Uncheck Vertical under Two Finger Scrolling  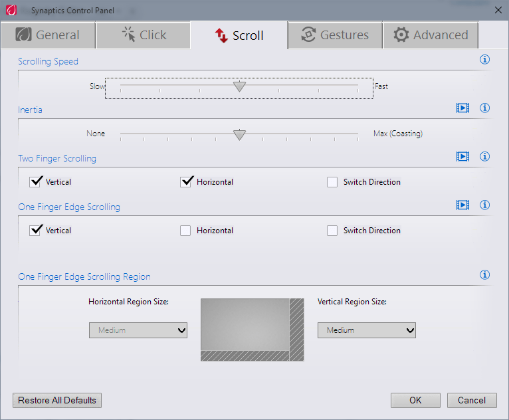tap(35, 182)
